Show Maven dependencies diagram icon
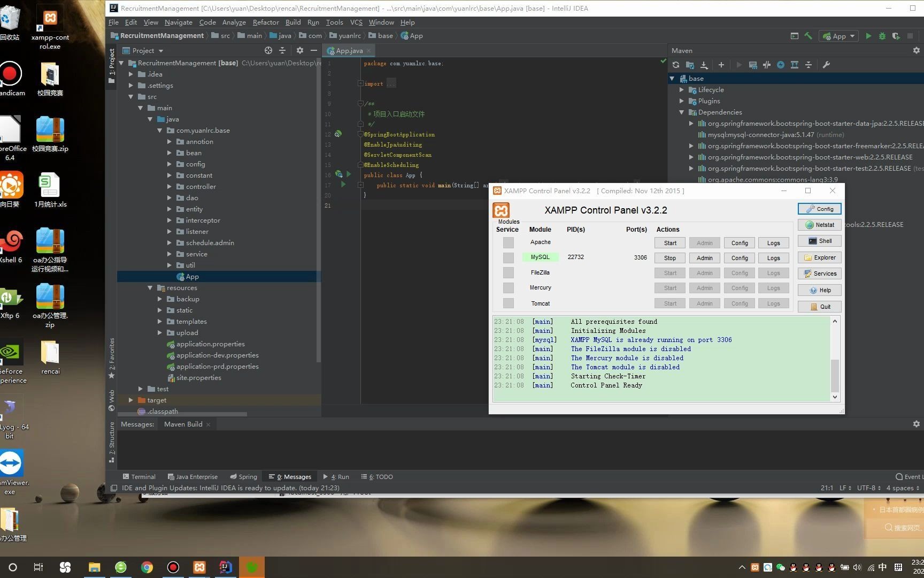Viewport: 924px width, 578px height. (795, 65)
